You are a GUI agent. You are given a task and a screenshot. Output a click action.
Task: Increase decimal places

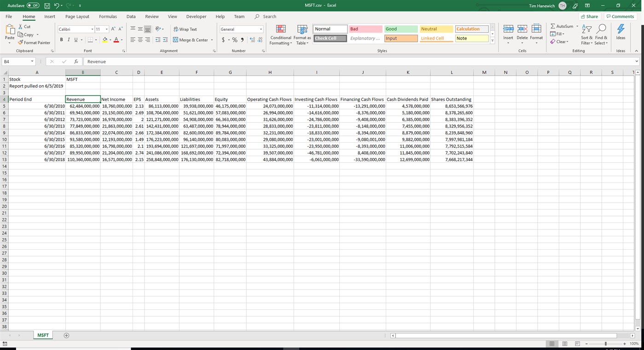252,40
